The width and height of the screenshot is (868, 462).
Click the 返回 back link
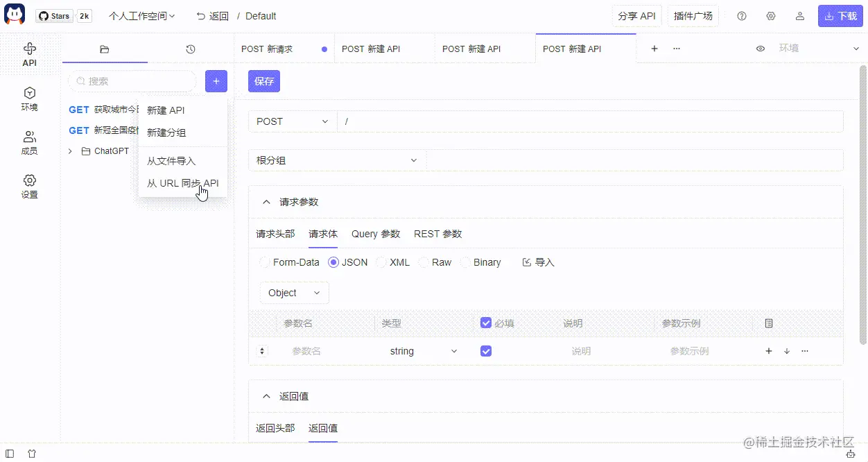pos(213,16)
